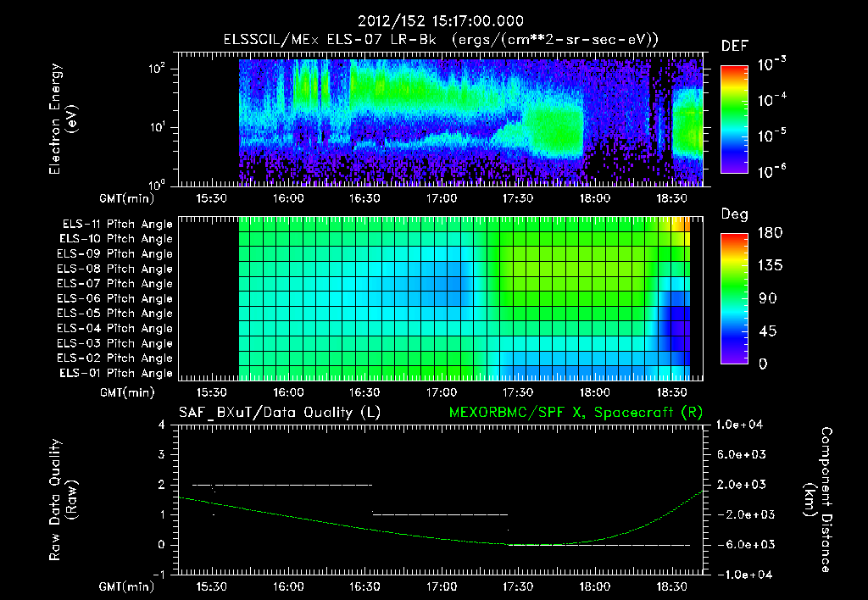Viewport: 868px width, 600px height.
Task: Click the Deg pitch angle color bar
Action: [x=734, y=298]
